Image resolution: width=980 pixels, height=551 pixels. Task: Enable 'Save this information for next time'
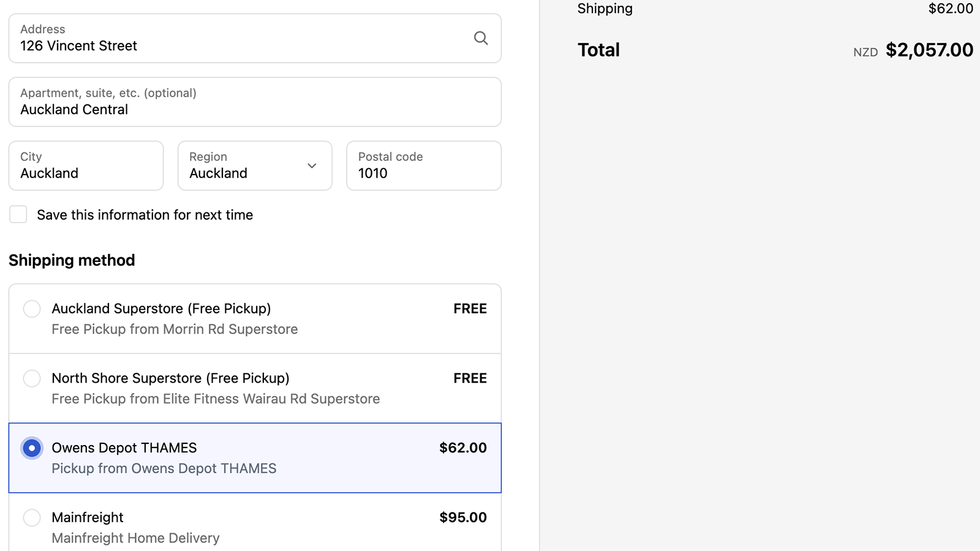tap(18, 214)
